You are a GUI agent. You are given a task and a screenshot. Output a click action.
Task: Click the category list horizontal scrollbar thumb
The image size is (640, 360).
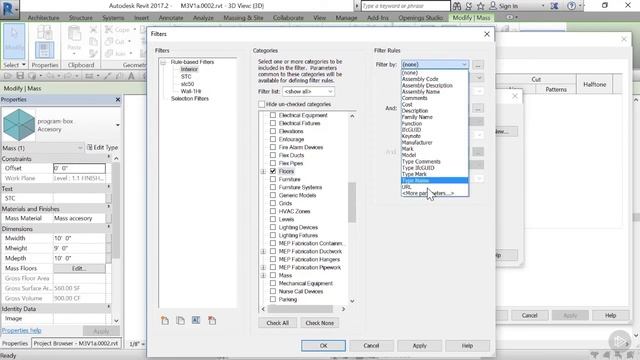[300, 309]
